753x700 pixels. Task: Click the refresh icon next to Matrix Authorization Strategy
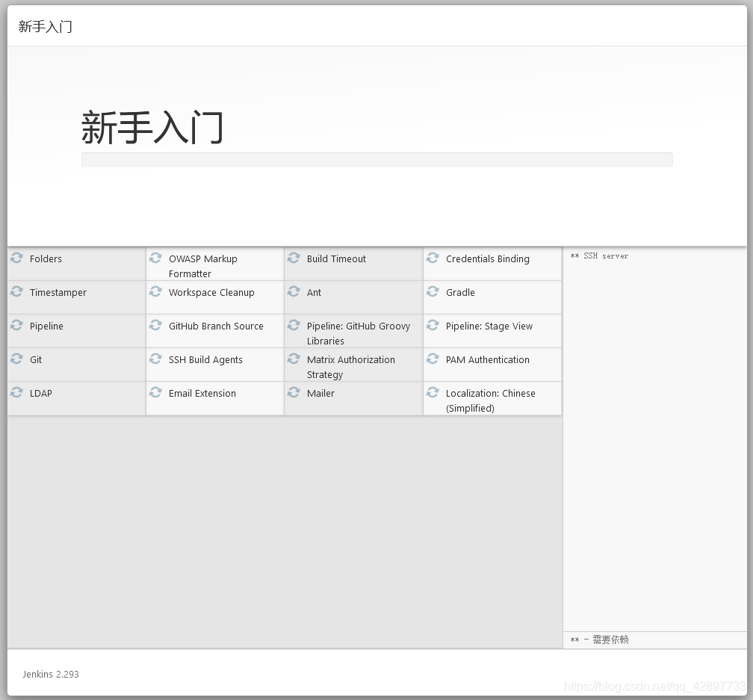294,359
